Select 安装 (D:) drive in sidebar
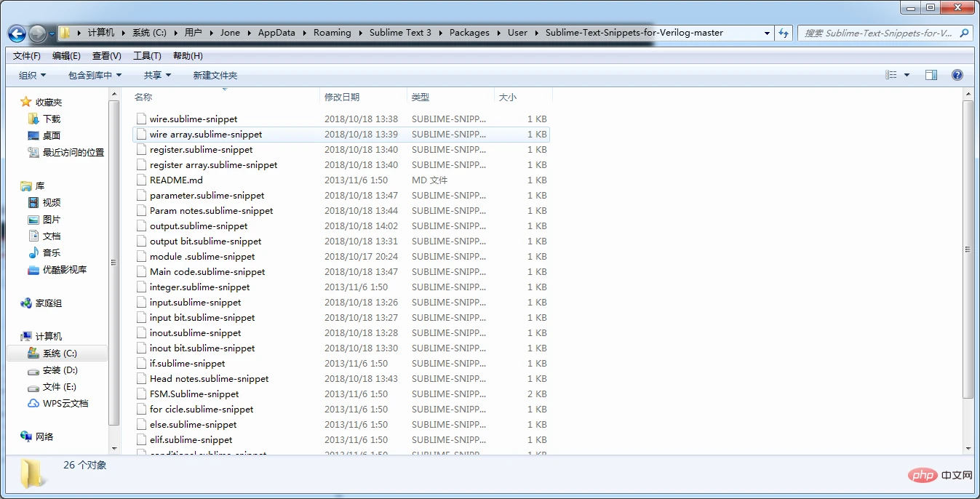Screen dimensions: 980x499 pyautogui.click(x=60, y=370)
